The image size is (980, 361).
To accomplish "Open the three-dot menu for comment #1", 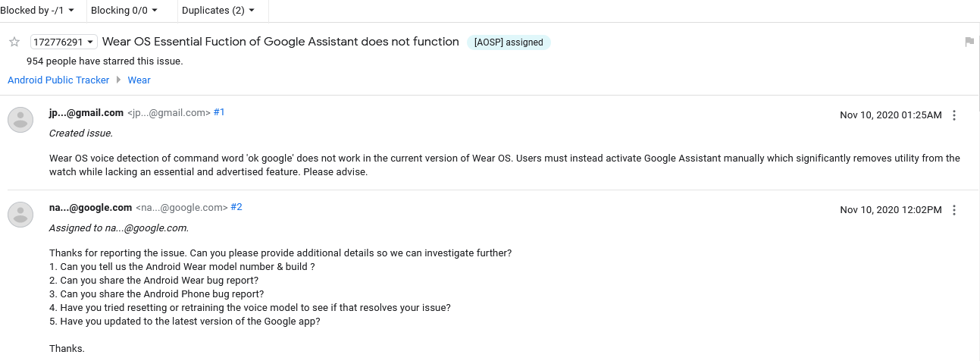I will [x=954, y=115].
